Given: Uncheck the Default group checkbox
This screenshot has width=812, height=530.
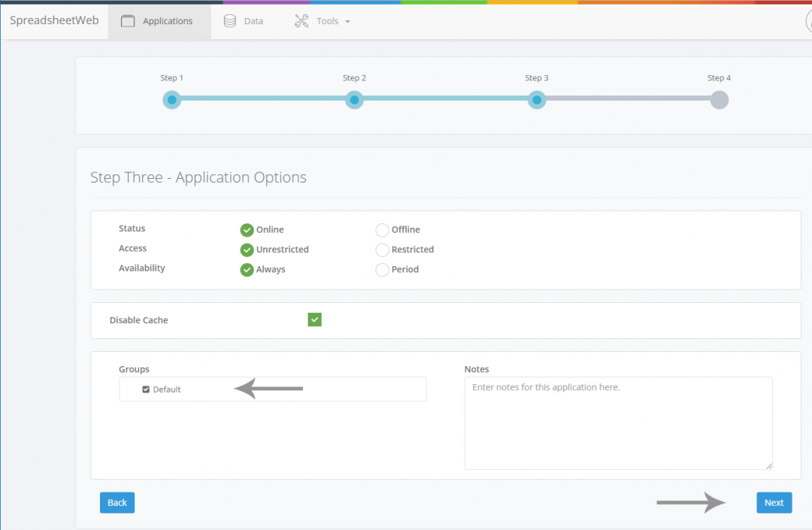Looking at the screenshot, I should click(145, 389).
